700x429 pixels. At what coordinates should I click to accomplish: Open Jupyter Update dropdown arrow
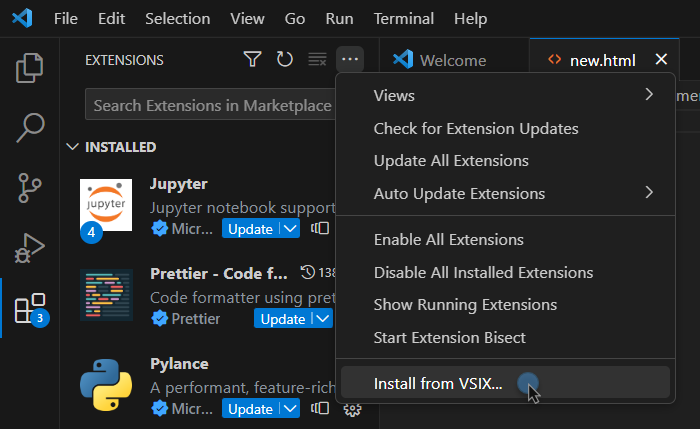point(289,229)
